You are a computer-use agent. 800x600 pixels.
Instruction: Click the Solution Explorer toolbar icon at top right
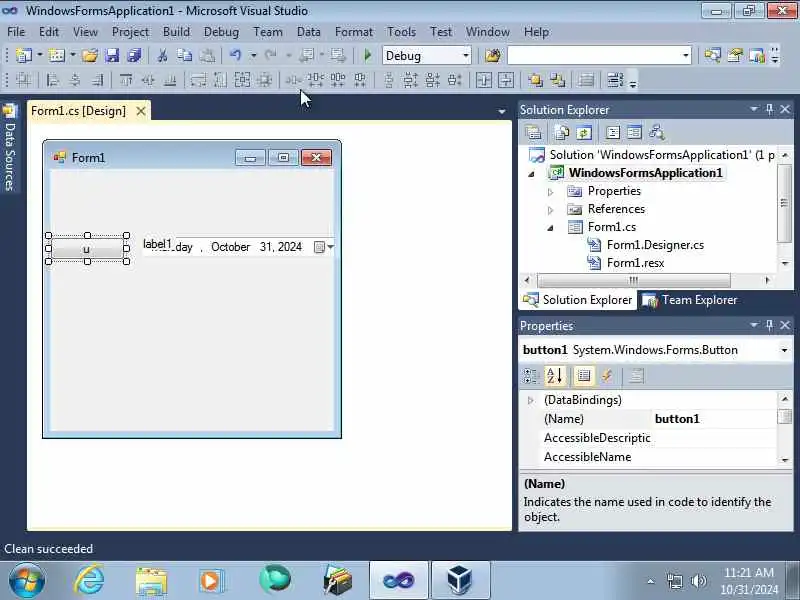[x=712, y=55]
